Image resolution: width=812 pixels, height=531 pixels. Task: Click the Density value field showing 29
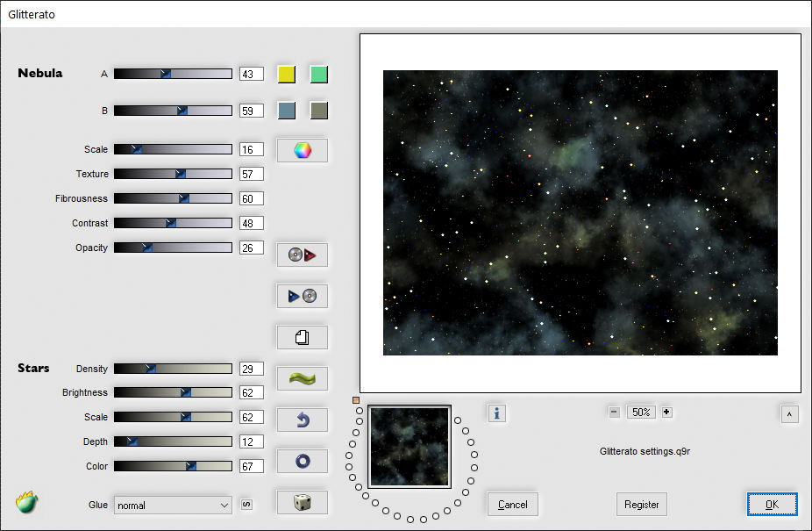point(251,369)
